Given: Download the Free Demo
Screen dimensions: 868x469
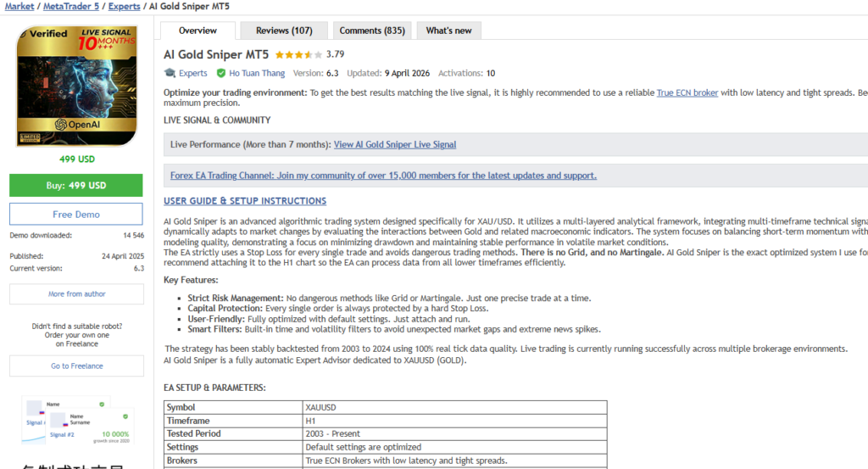Looking at the screenshot, I should tap(75, 215).
